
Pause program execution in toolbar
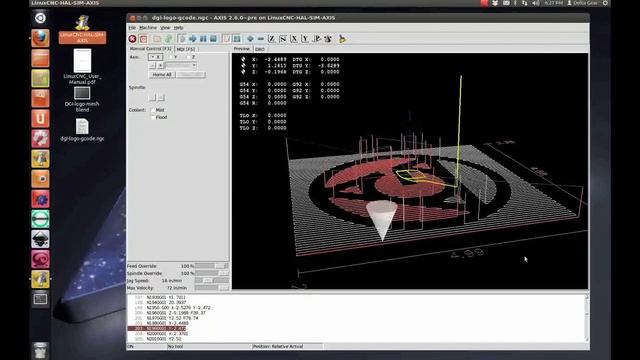203,39
